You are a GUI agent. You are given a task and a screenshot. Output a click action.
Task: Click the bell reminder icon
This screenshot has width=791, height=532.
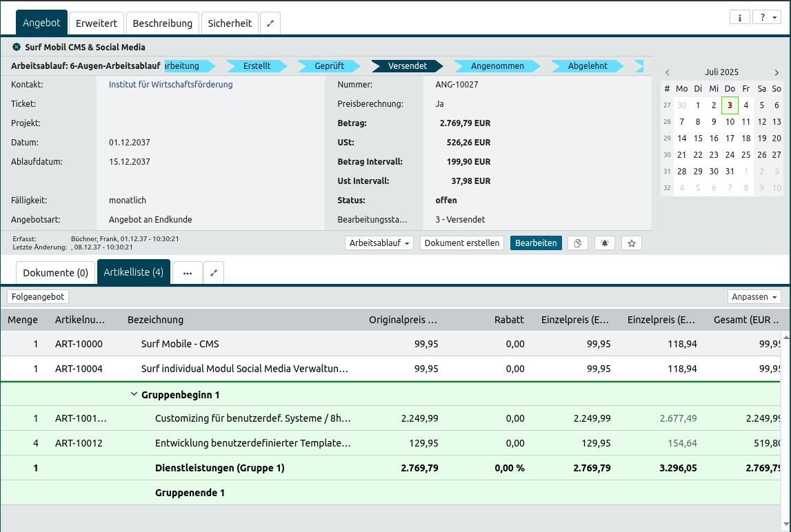(x=605, y=243)
